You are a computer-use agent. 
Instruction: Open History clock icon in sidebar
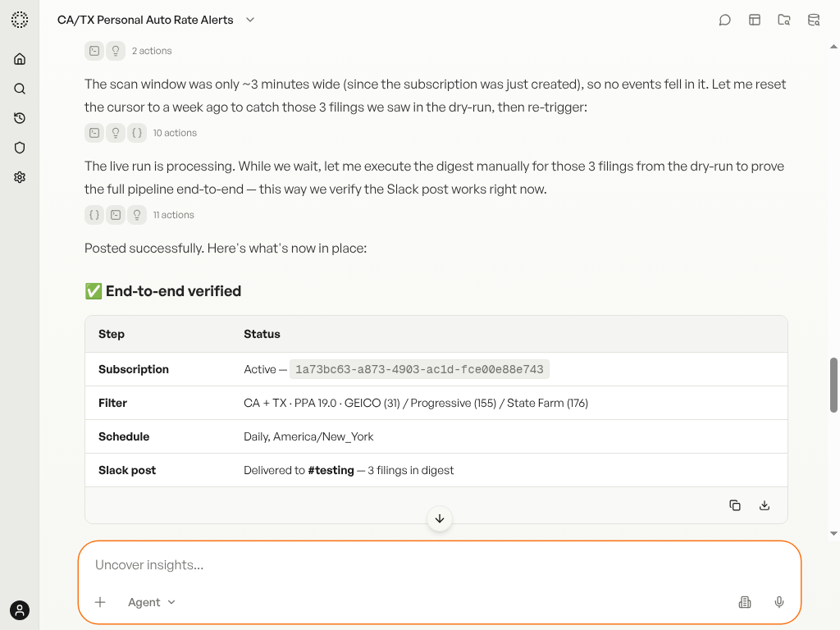[20, 118]
